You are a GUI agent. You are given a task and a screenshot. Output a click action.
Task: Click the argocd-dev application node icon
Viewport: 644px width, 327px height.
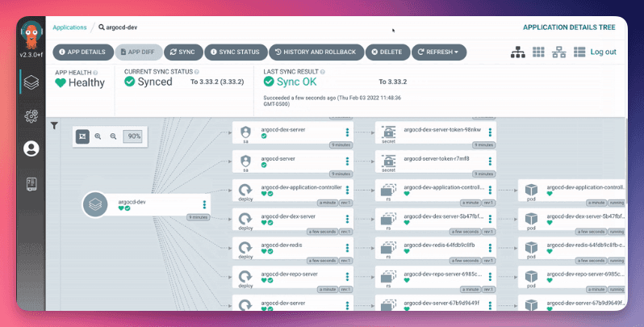(x=95, y=204)
